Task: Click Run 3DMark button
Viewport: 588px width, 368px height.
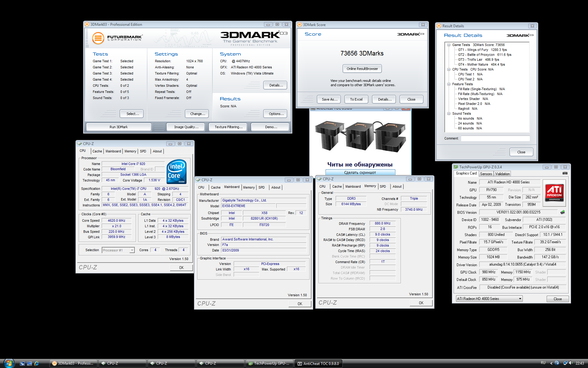Action: (x=119, y=127)
